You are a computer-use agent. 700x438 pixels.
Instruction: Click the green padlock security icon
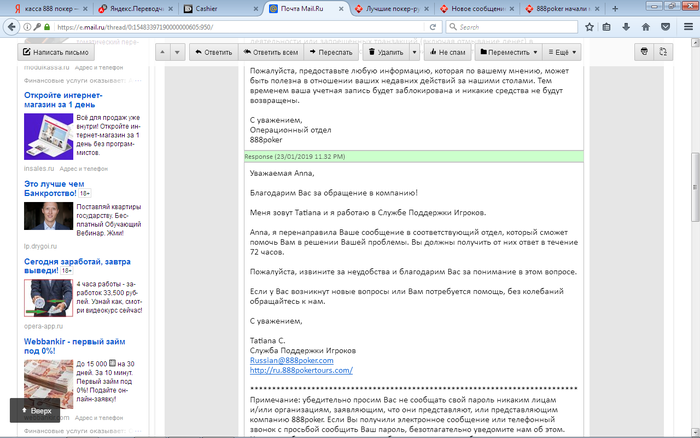47,27
